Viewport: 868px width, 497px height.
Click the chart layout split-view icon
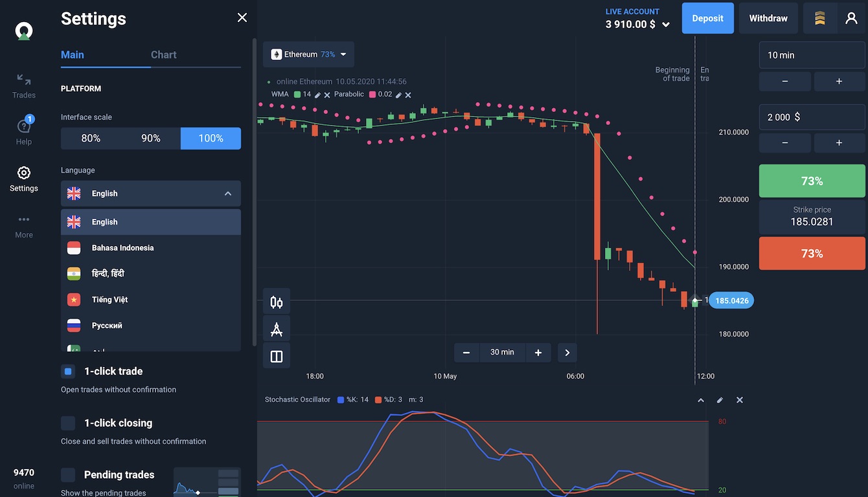277,357
